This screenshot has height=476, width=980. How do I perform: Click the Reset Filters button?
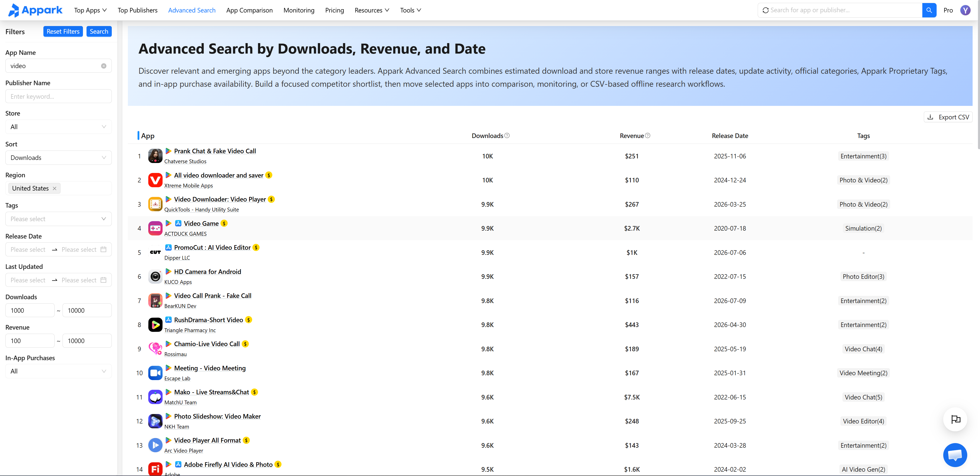point(63,32)
